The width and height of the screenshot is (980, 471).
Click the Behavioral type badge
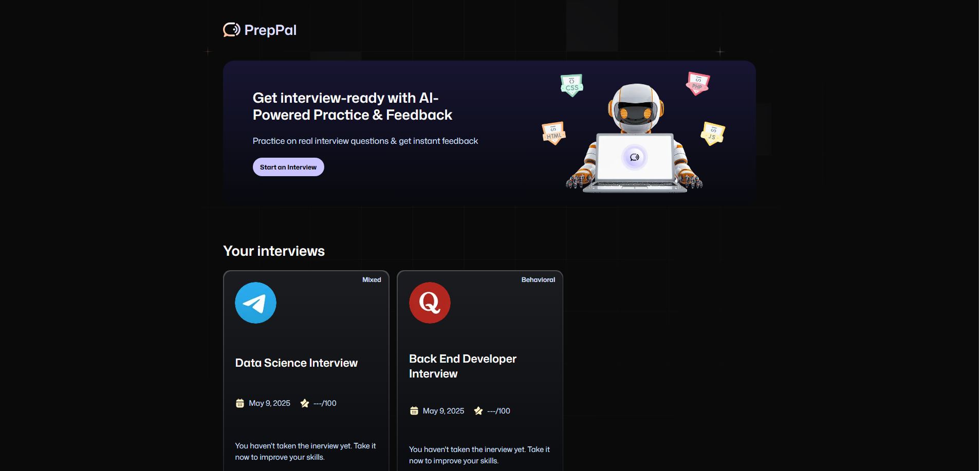coord(538,280)
